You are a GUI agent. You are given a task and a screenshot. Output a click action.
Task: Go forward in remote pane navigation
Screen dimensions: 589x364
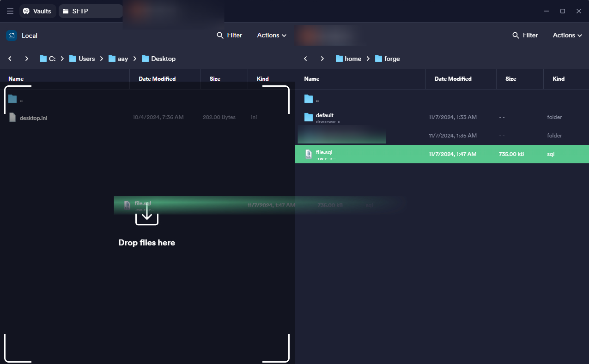[x=322, y=59]
